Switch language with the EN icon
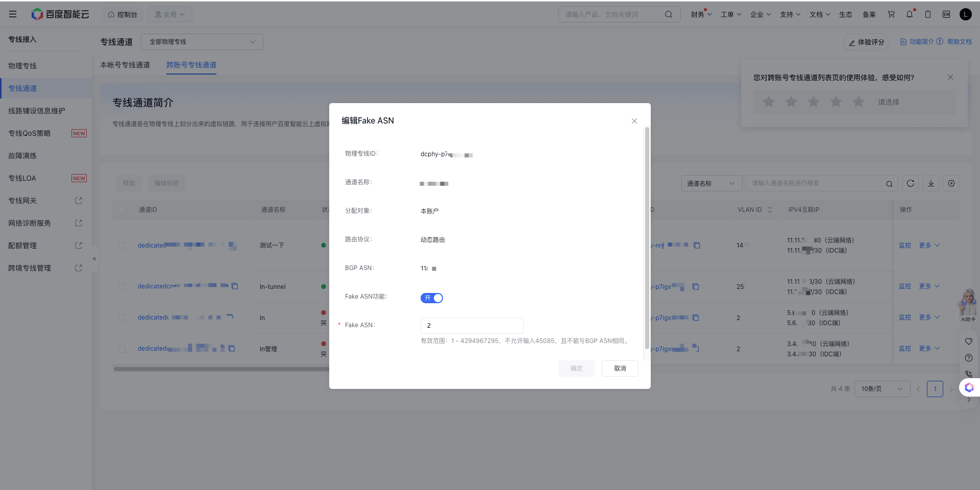 click(946, 14)
